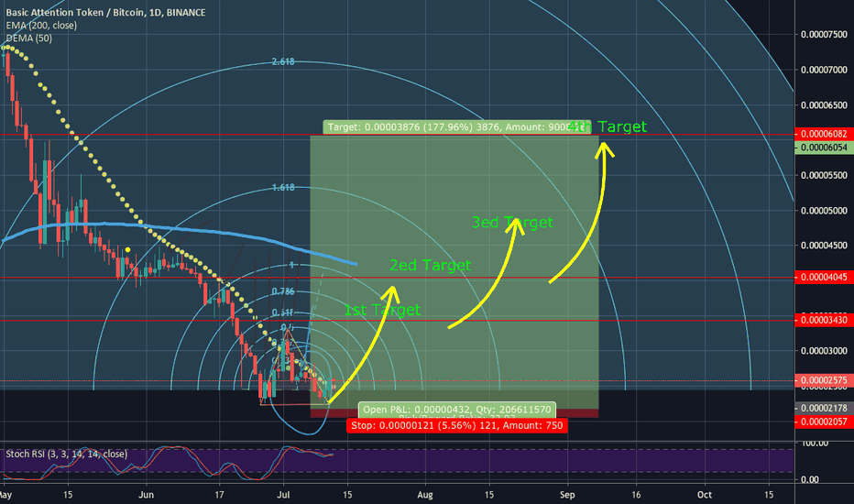The height and width of the screenshot is (504, 854).
Task: Select the 2ed Target text annotation
Action: coord(431,266)
